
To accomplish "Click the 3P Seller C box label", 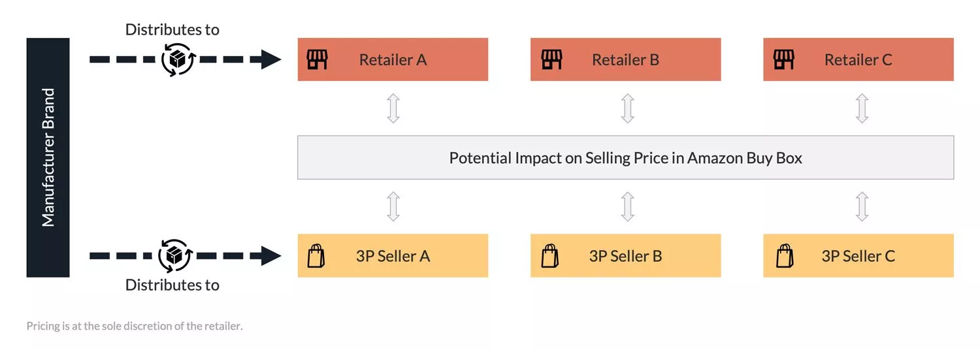I will (858, 256).
